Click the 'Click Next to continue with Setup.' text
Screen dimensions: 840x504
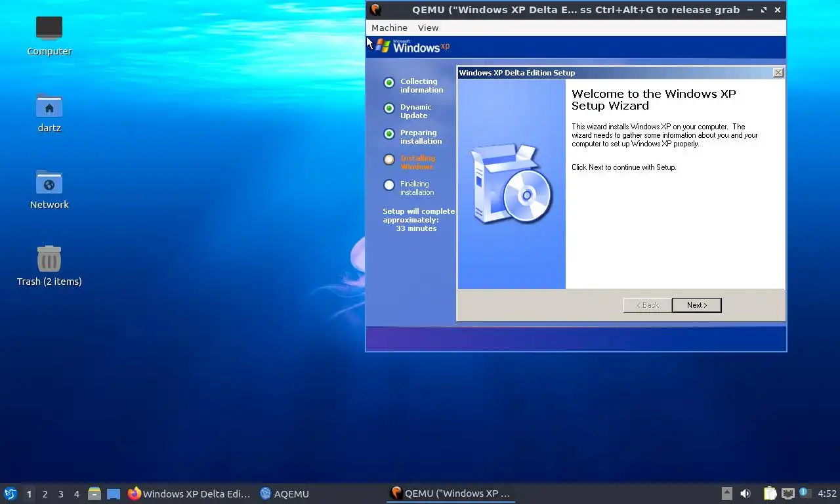pyautogui.click(x=623, y=167)
